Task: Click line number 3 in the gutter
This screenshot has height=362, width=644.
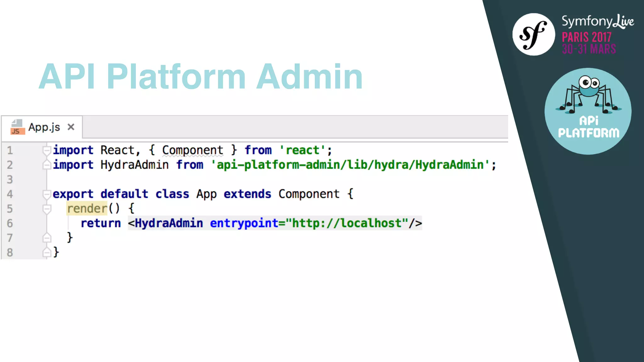Action: click(10, 179)
